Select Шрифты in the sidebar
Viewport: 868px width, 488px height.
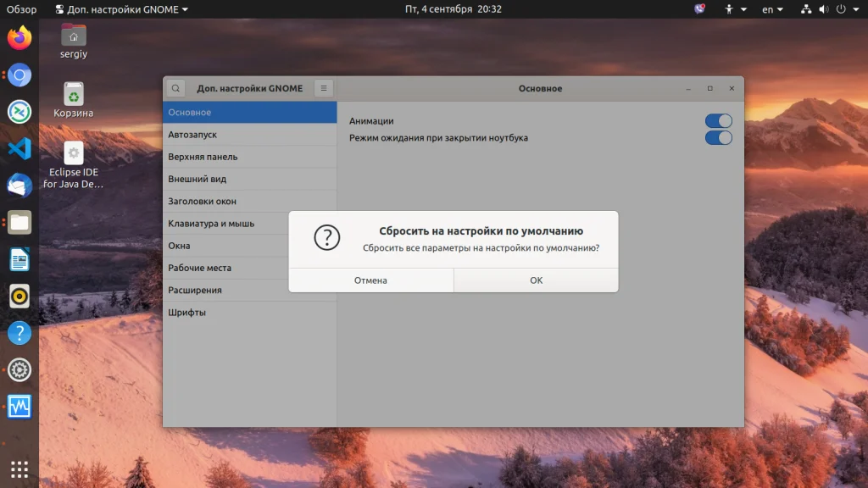tap(250, 312)
